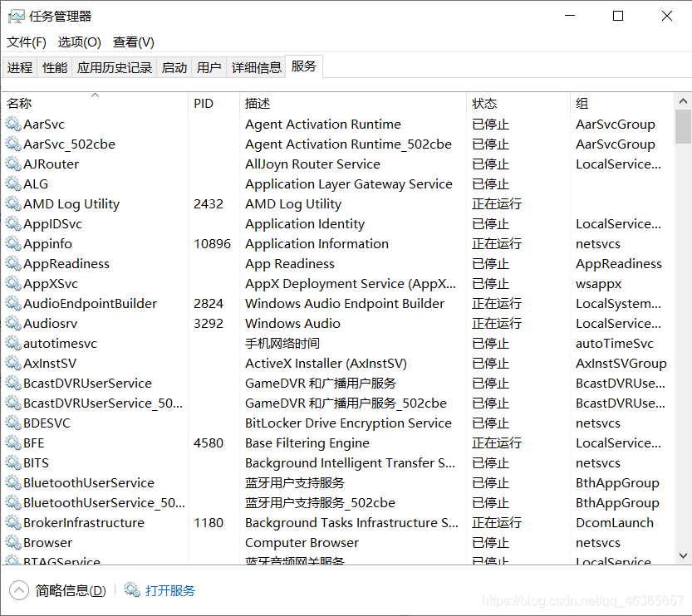
Task: Switch to the 详细信息 tab
Action: tap(257, 67)
